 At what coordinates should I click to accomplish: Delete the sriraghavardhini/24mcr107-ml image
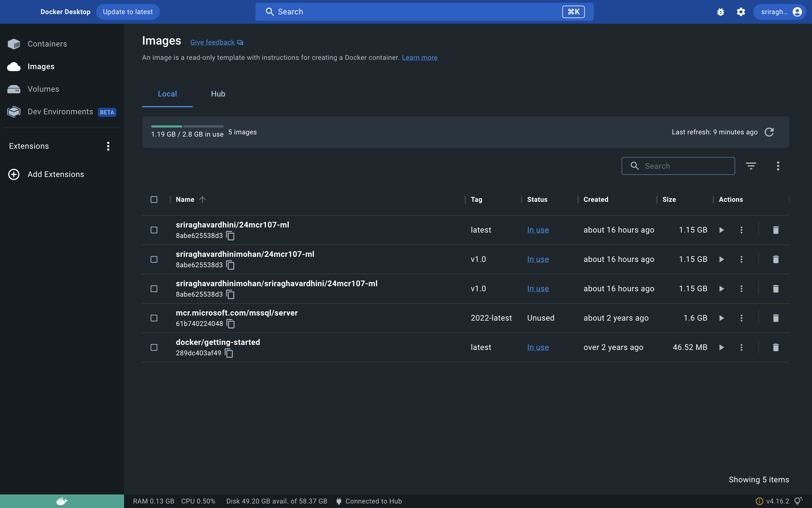click(775, 230)
